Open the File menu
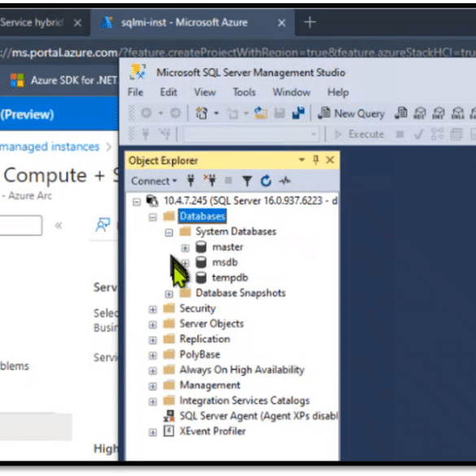The height and width of the screenshot is (476, 476). (135, 92)
